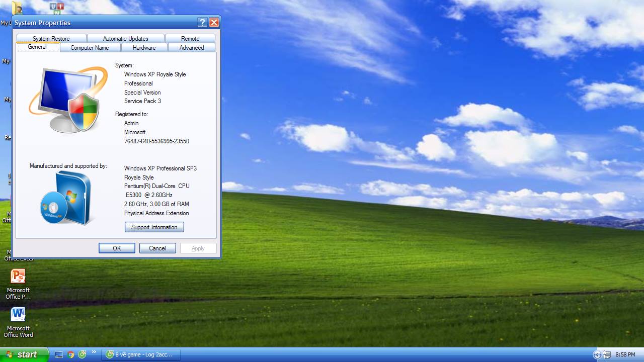Switch to the Automatic Updates tab
Screen dimensions: 644x362
pyautogui.click(x=126, y=39)
